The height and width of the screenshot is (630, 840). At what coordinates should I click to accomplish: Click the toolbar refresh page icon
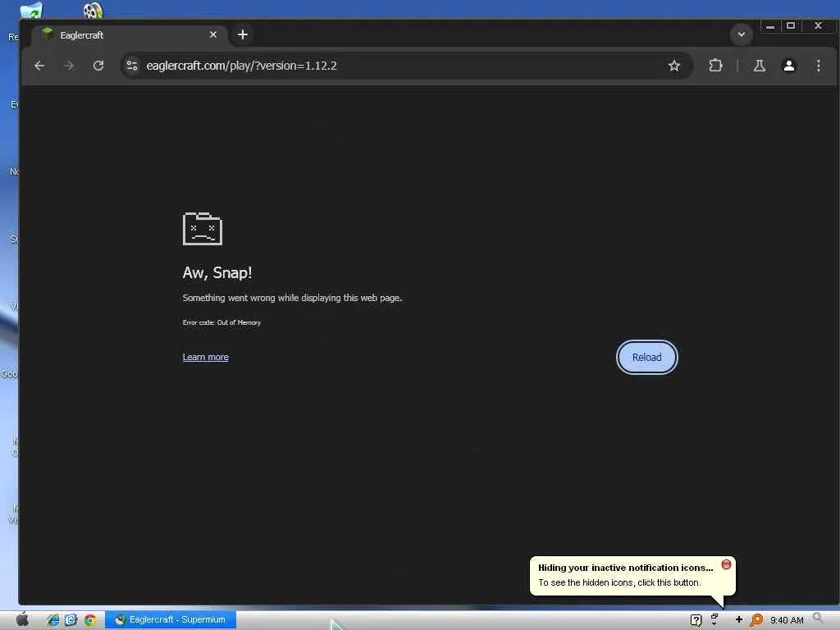pos(98,66)
